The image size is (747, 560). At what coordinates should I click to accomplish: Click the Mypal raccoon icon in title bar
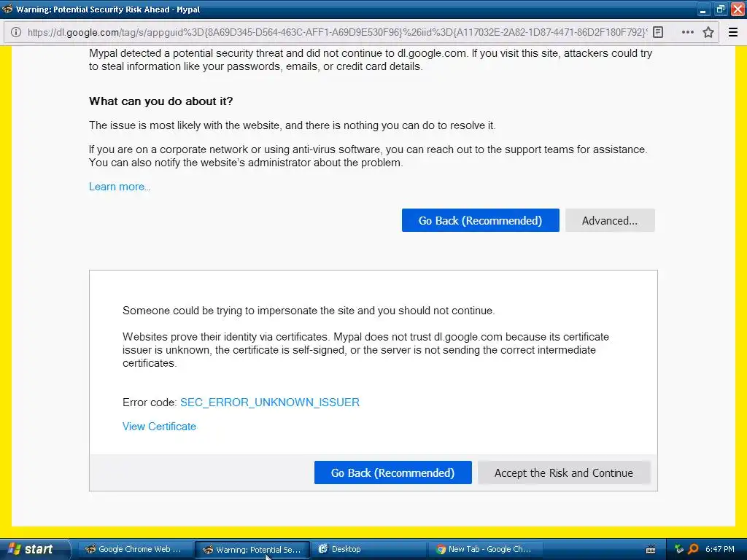click(7, 9)
